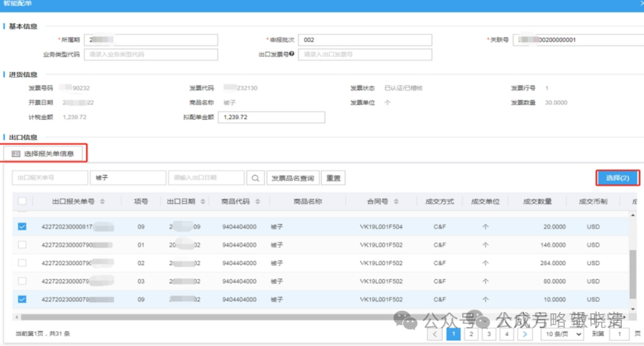Image resolution: width=644 pixels, height=346 pixels.
Task: Focus the 请输入出口日期 date field
Action: point(206,178)
